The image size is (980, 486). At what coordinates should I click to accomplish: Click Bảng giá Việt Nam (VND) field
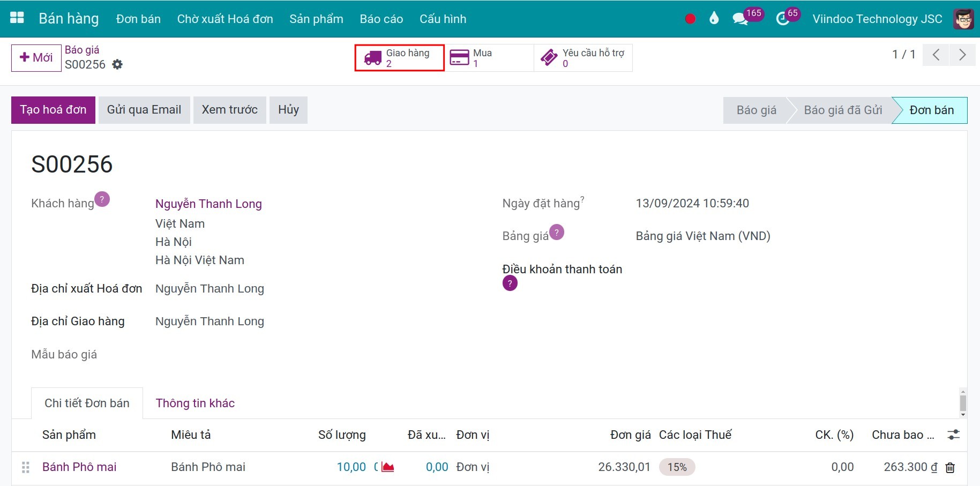point(703,236)
